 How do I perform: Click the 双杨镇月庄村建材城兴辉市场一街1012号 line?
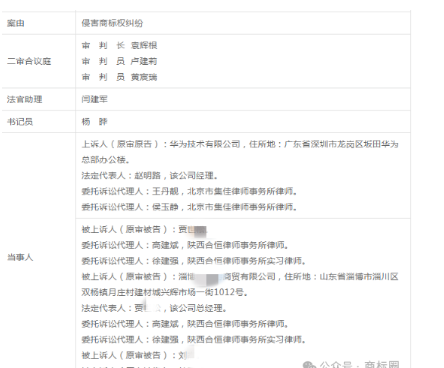165,292
